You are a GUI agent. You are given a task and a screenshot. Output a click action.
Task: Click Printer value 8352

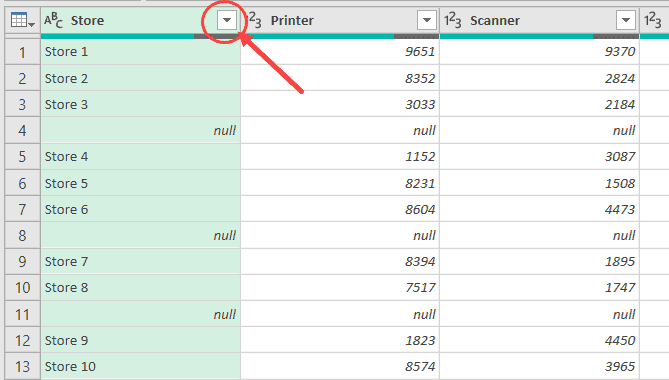coord(340,78)
